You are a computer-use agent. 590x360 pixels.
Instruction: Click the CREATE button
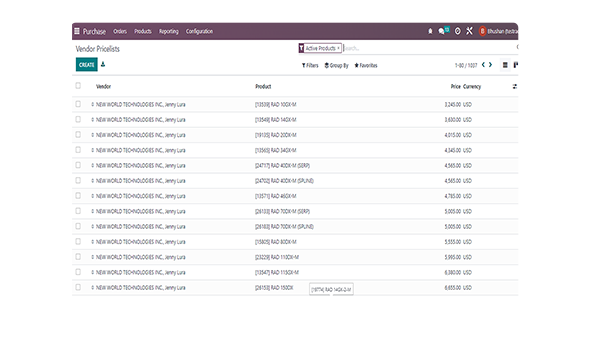point(87,64)
